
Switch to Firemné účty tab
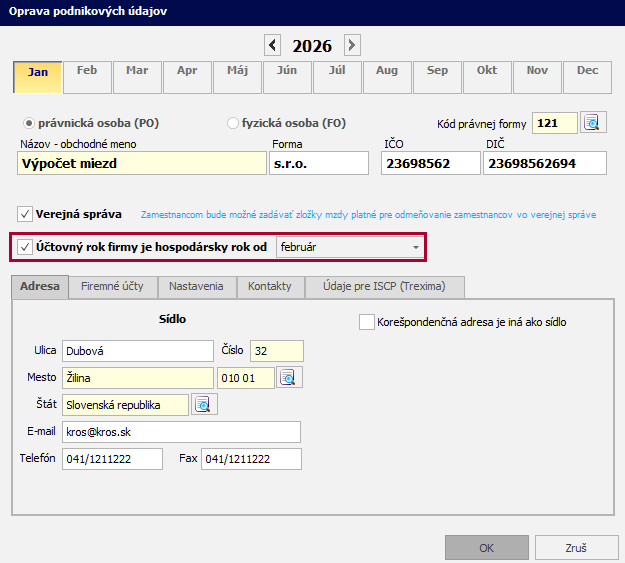click(112, 287)
